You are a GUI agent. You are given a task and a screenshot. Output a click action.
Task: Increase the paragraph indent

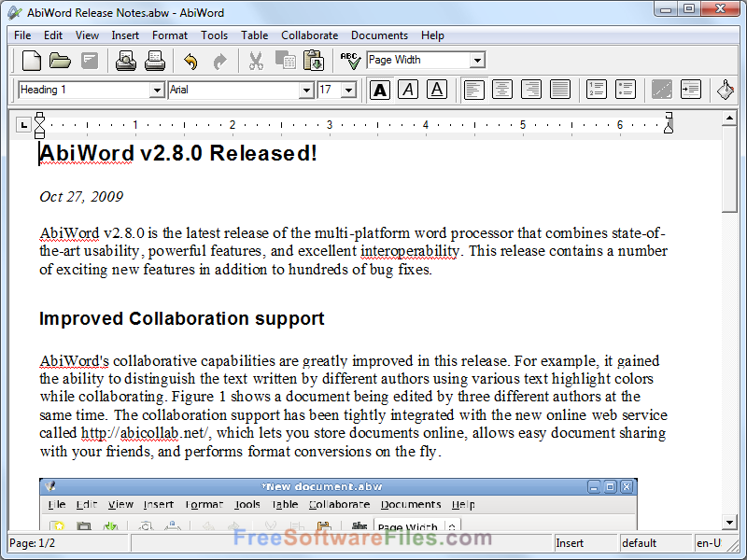(690, 90)
